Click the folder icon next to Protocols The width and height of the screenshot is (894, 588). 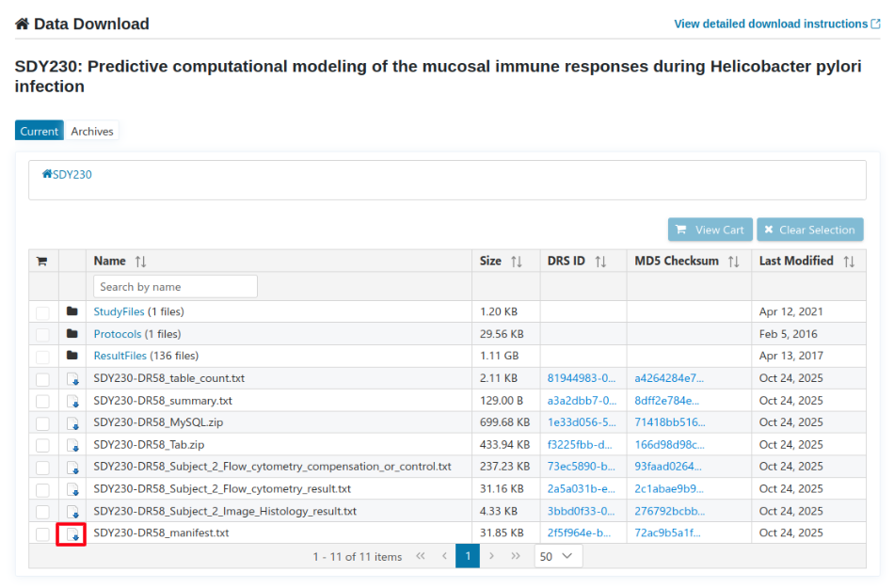(x=72, y=333)
